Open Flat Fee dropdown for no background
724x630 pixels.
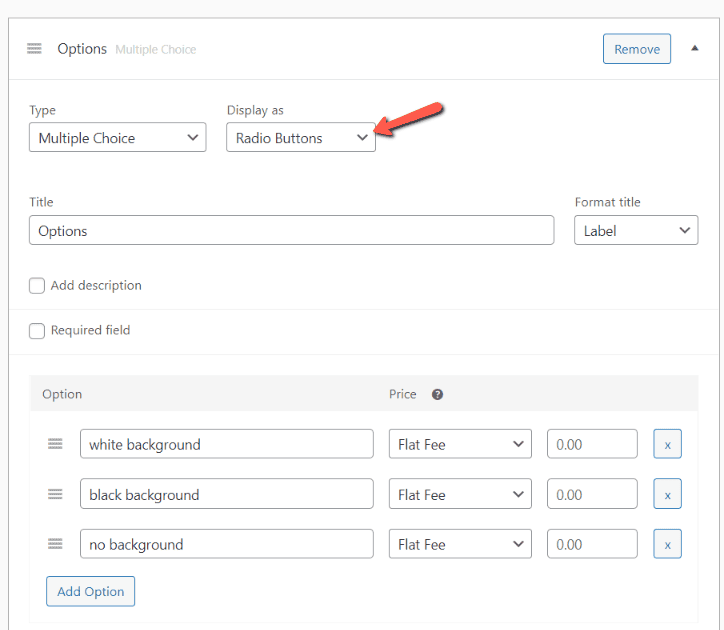[460, 544]
